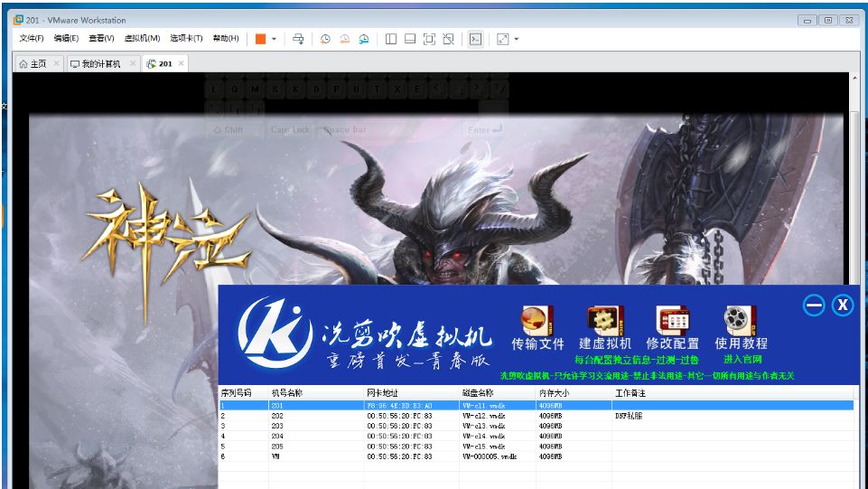This screenshot has width=868, height=489.
Task: Open the stretch display dropdown arrow
Action: [x=517, y=39]
